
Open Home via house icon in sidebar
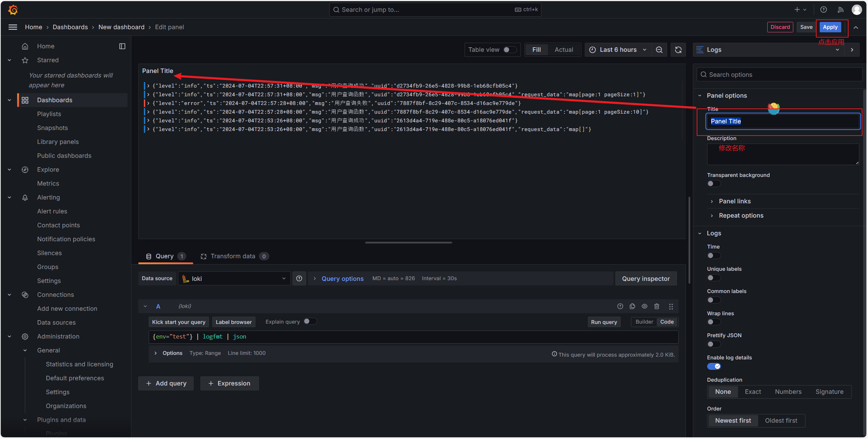tap(25, 46)
